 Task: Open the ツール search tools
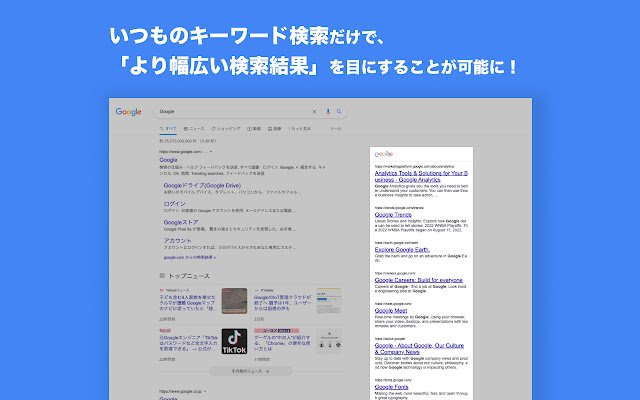[336, 129]
